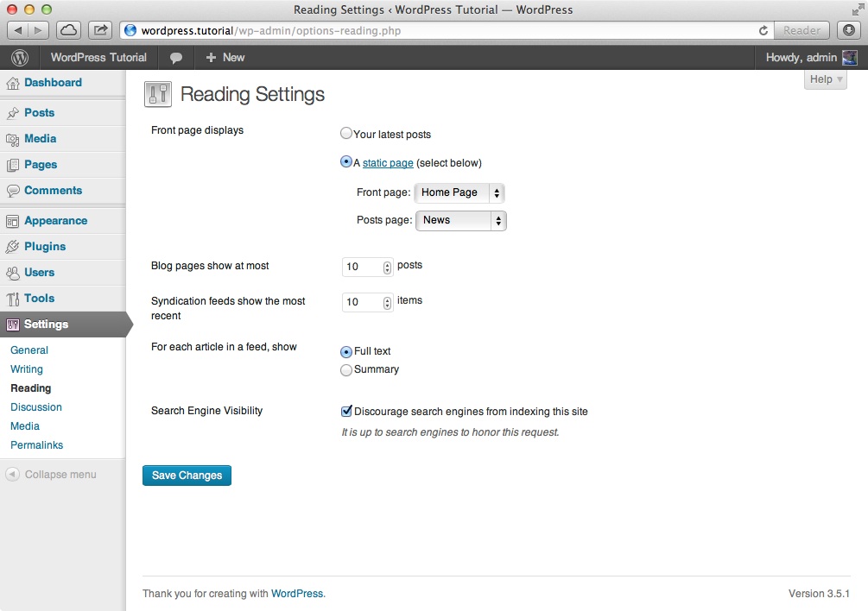This screenshot has width=868, height=611.
Task: Open comments bubble icon in admin bar
Action: click(x=176, y=58)
